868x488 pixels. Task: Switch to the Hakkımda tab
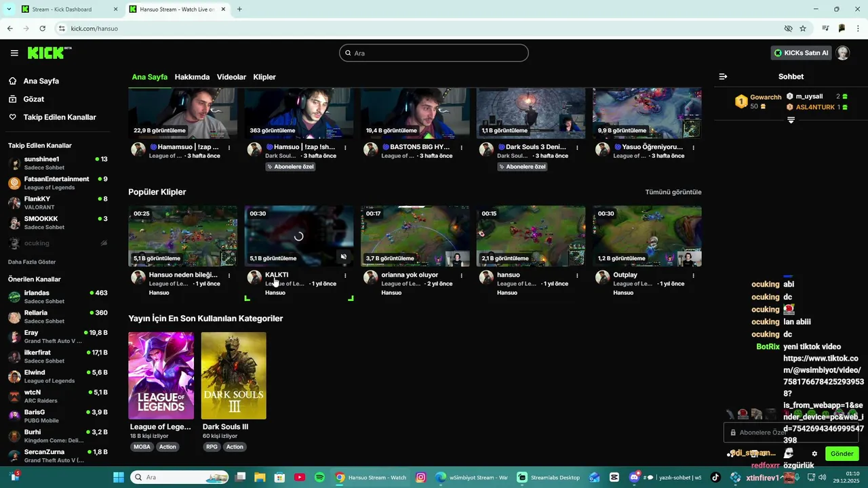click(192, 77)
